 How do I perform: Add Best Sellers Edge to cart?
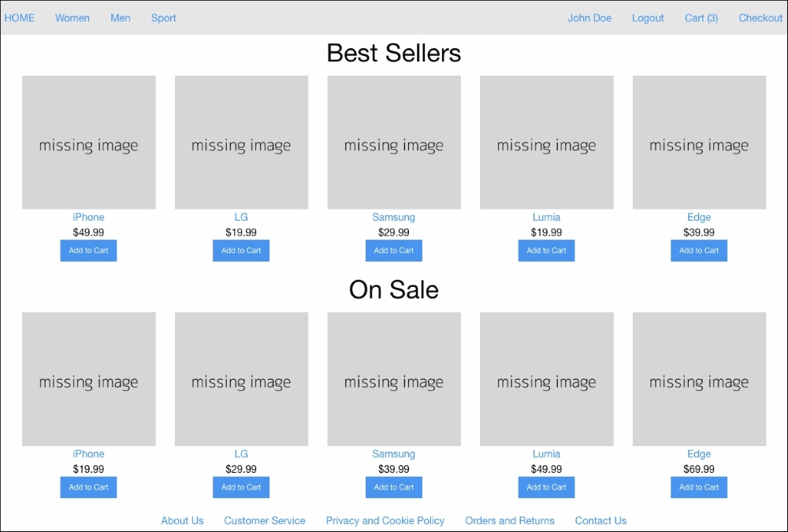(x=699, y=251)
